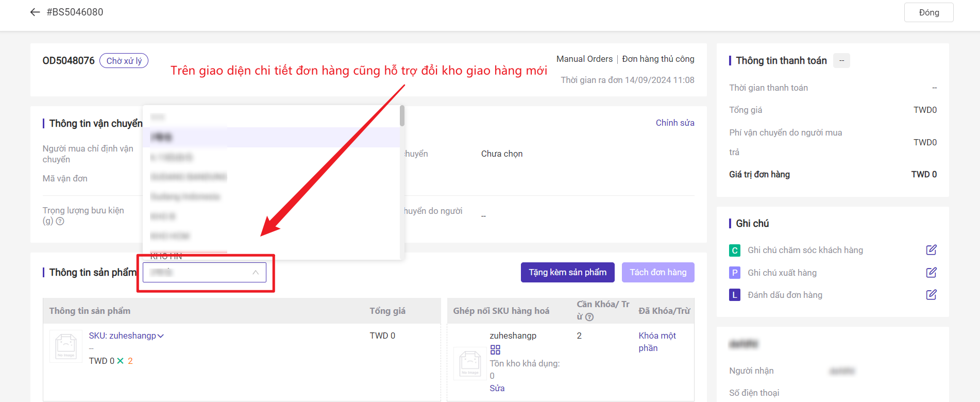The width and height of the screenshot is (980, 402).
Task: Click the dash toggle beside Thông tin thanh toán
Action: tap(841, 61)
